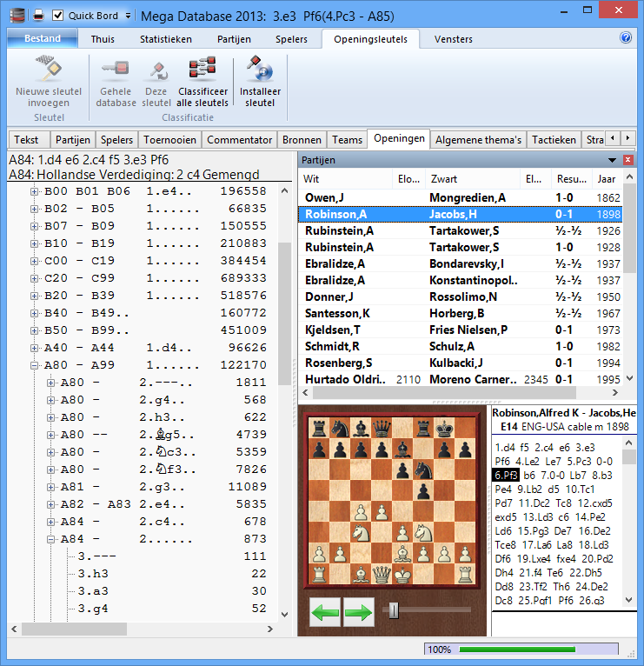Click the green back arrow below board
The width and height of the screenshot is (644, 666).
tap(325, 612)
